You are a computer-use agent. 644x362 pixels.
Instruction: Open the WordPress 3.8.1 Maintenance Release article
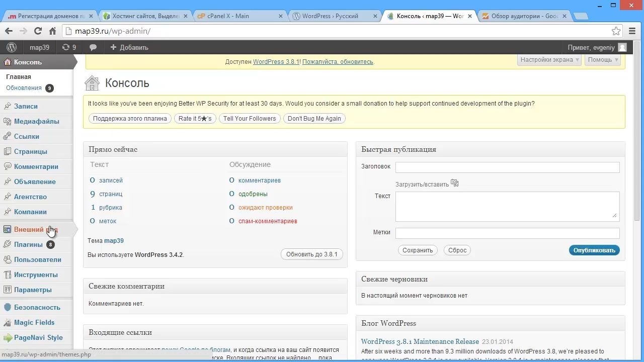click(x=420, y=341)
